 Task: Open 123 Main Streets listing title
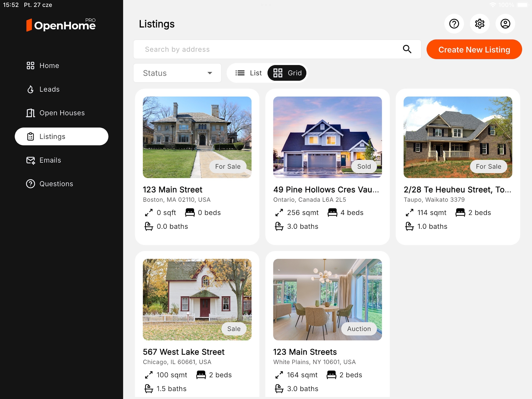[x=305, y=352]
